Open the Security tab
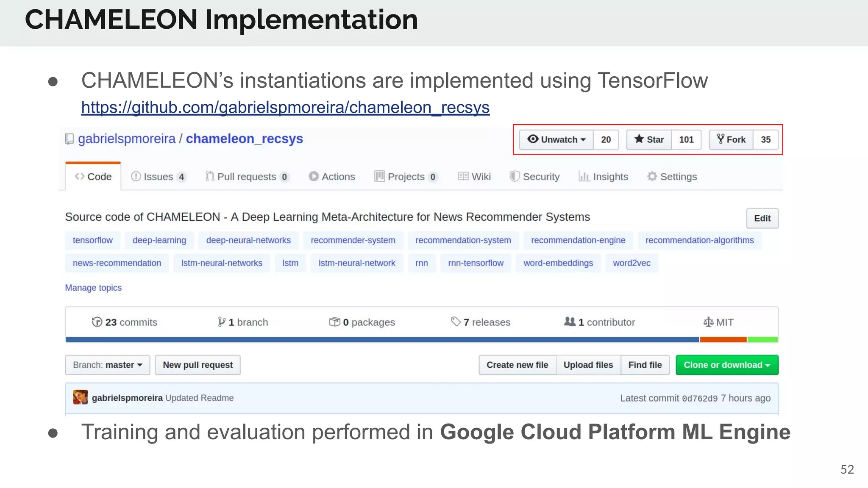The image size is (868, 488). point(534,177)
